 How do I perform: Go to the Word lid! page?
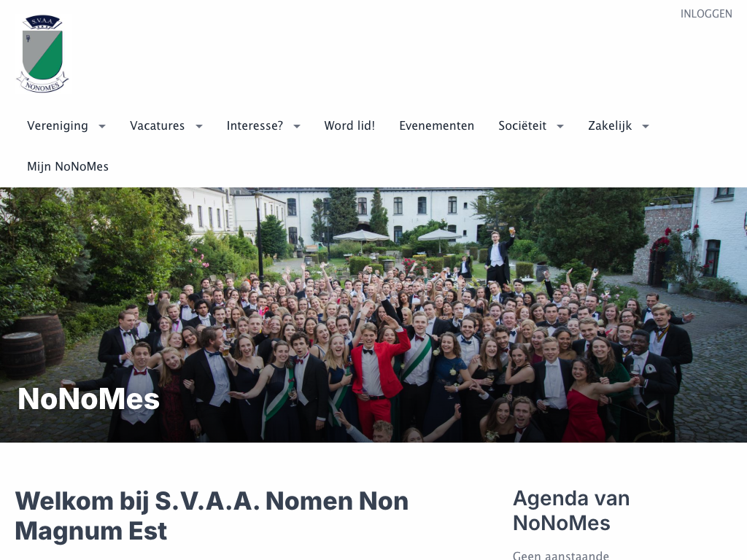(x=349, y=125)
